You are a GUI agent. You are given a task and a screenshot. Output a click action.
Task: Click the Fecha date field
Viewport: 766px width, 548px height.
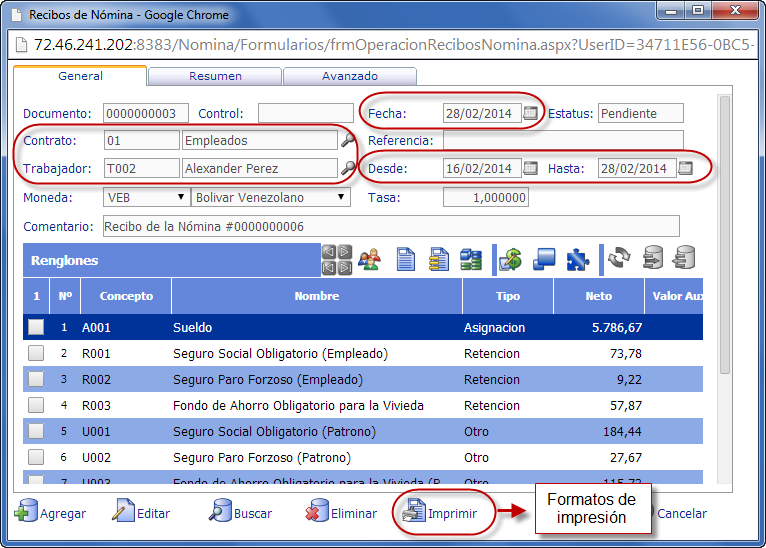tap(482, 113)
